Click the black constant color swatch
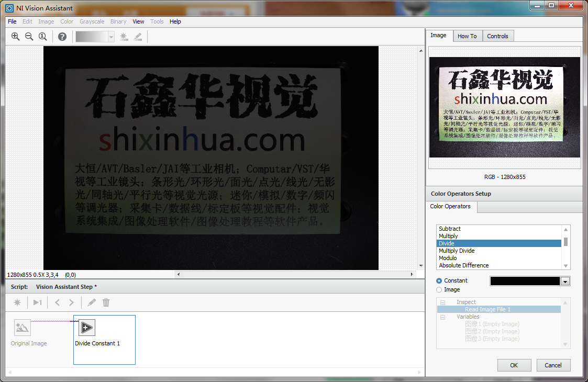The height and width of the screenshot is (382, 588). [x=525, y=281]
